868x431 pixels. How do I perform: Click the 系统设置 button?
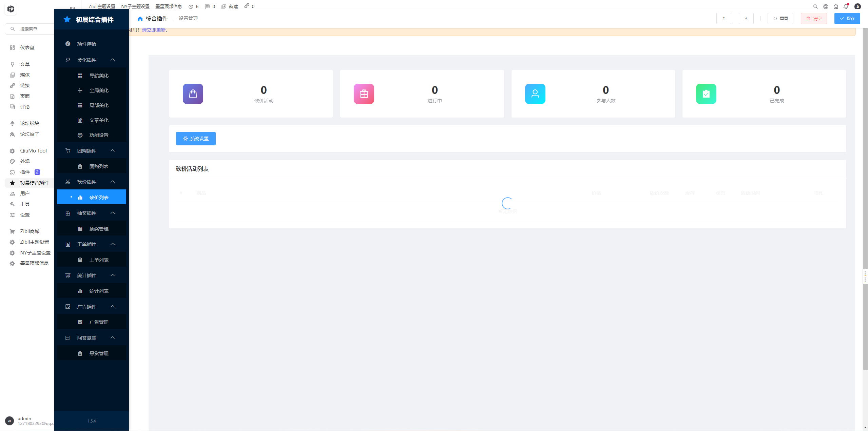[x=196, y=139]
